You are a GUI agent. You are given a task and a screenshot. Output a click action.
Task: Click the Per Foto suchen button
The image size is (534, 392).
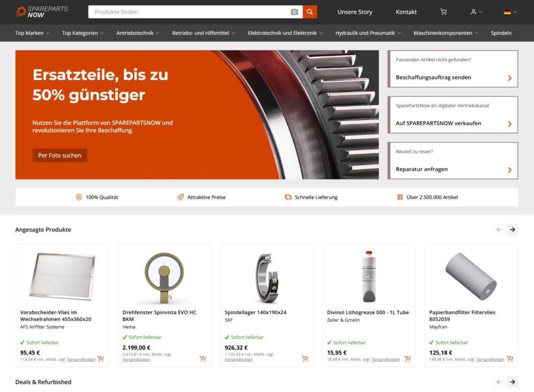click(60, 155)
